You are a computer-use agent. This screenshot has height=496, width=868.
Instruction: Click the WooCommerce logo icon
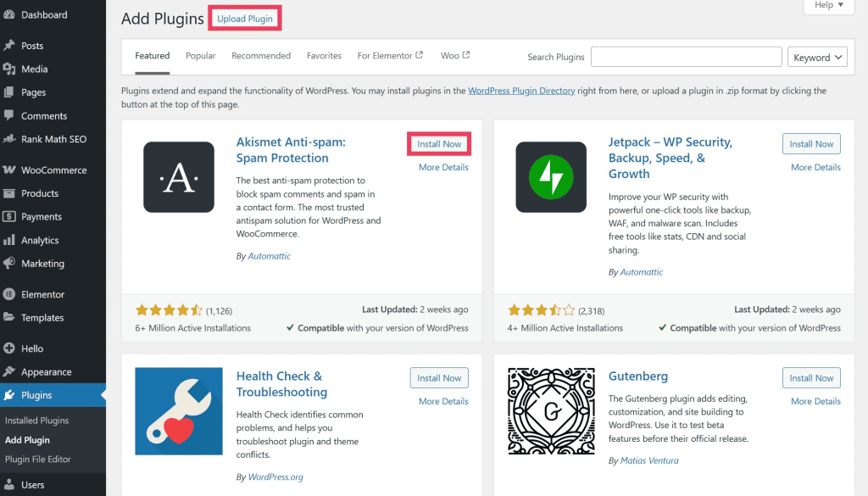click(8, 170)
